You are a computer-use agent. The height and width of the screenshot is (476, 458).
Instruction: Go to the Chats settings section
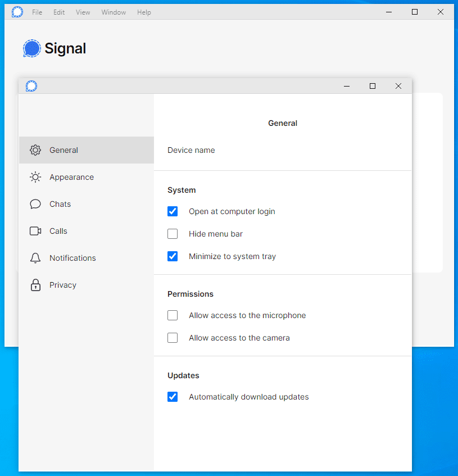[87, 204]
